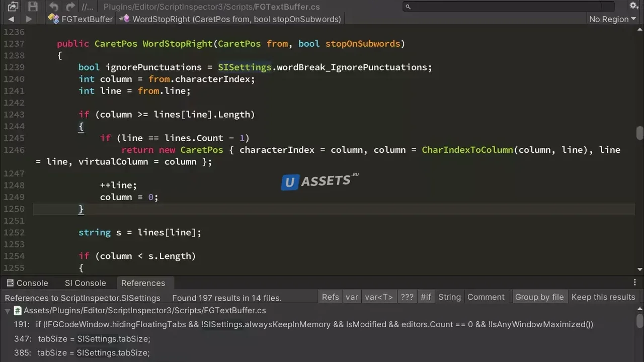Click the undo arrow icon
Viewport: 644px width, 362px height.
(x=54, y=7)
